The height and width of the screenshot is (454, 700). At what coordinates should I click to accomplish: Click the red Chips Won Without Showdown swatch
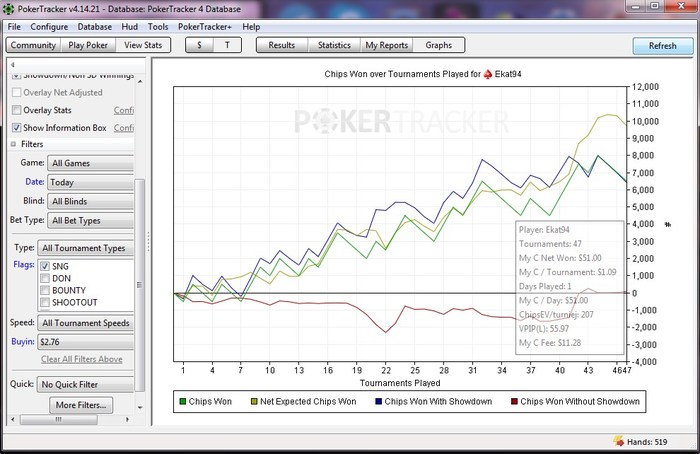point(514,401)
